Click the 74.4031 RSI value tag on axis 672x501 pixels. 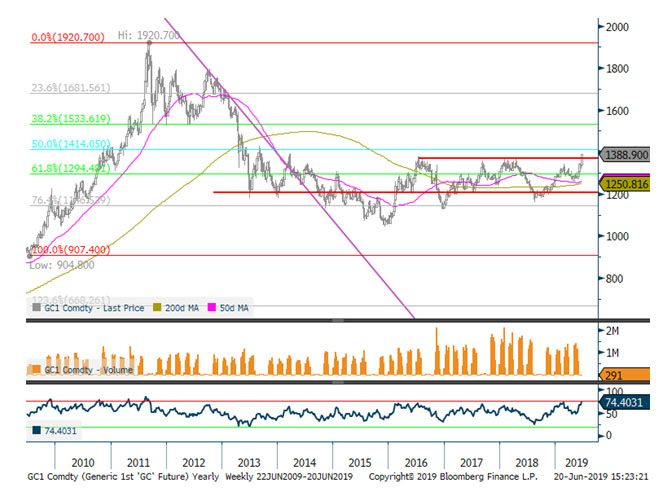coord(632,402)
